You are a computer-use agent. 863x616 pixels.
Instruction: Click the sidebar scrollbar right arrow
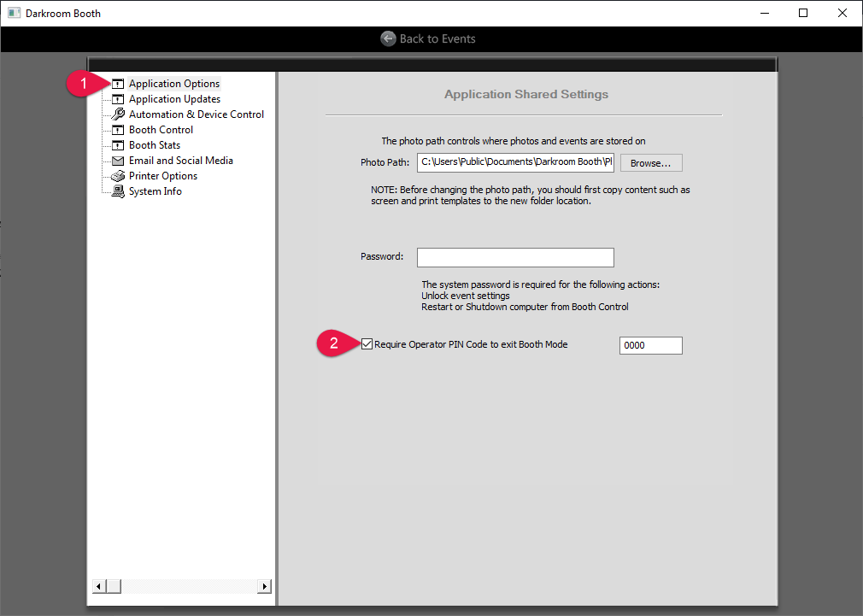point(264,586)
